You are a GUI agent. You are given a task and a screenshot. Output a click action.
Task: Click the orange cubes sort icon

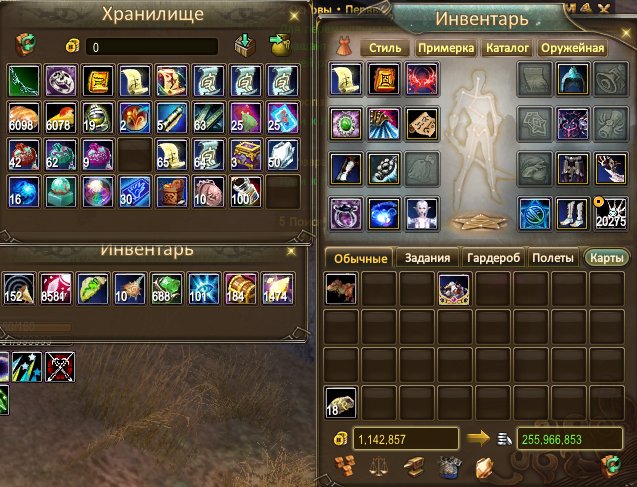[344, 466]
